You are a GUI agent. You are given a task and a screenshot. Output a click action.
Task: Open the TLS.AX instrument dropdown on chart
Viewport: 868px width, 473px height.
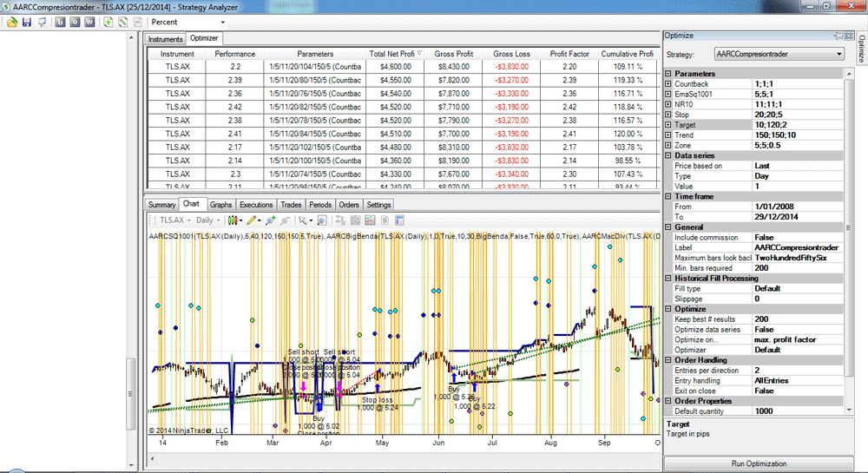tap(175, 220)
